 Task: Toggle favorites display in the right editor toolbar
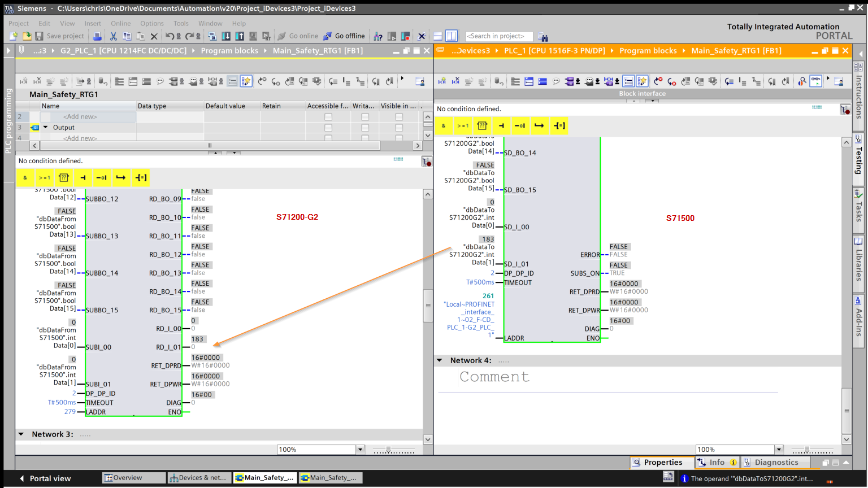(642, 81)
